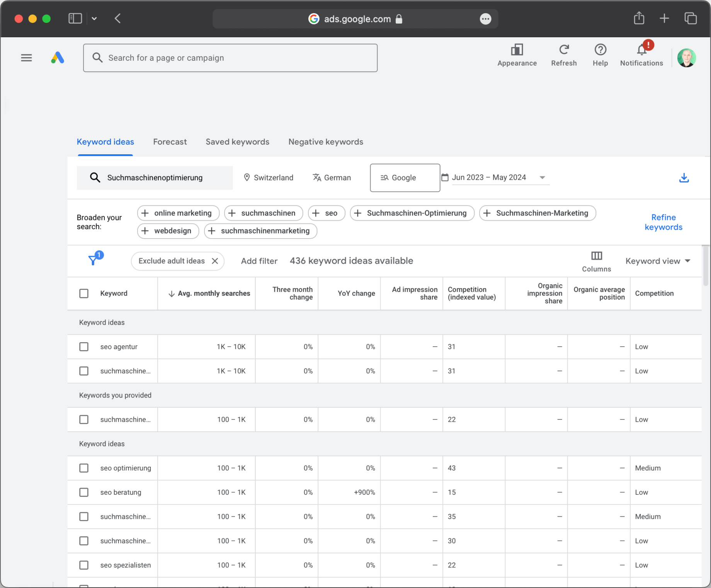Click the Refine keywords link

pos(663,222)
